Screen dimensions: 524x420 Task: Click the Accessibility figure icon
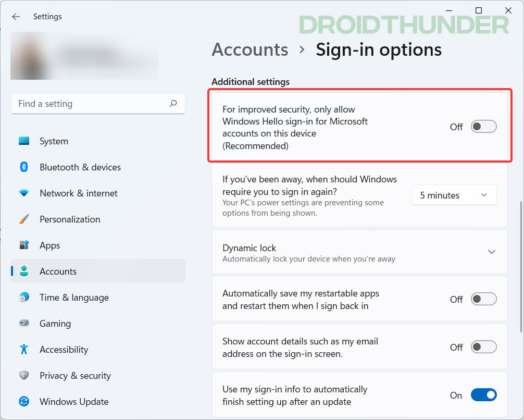tap(24, 349)
